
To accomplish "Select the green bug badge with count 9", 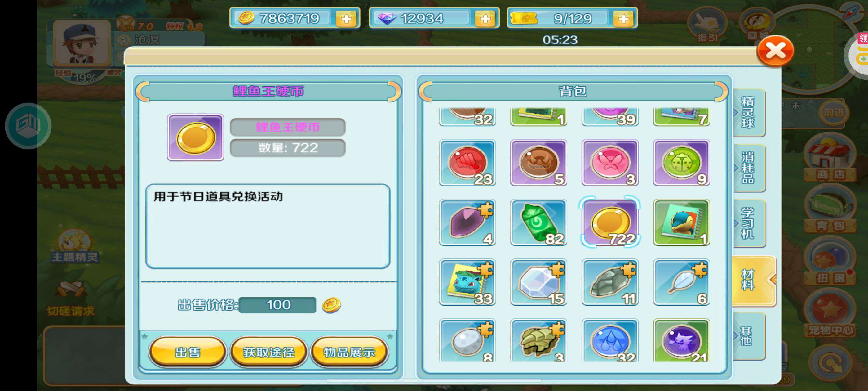I will pyautogui.click(x=681, y=163).
